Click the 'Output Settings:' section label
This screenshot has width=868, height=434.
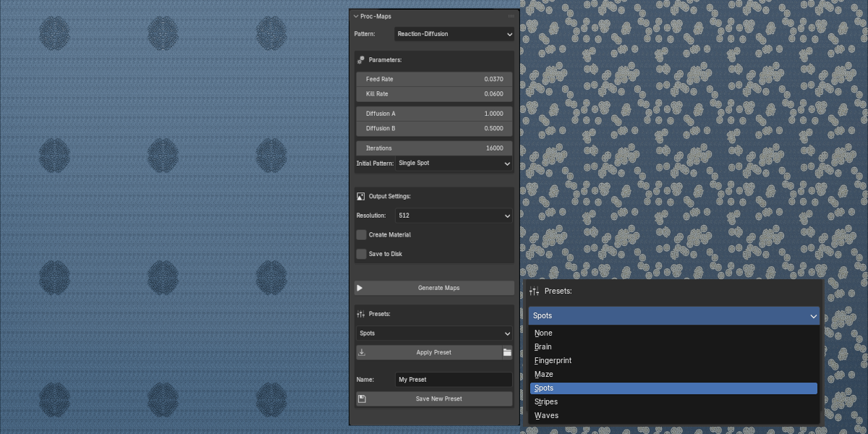coord(390,196)
